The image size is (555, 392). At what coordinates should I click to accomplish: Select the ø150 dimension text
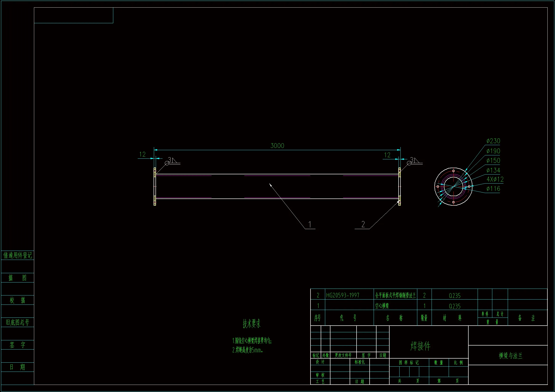493,161
